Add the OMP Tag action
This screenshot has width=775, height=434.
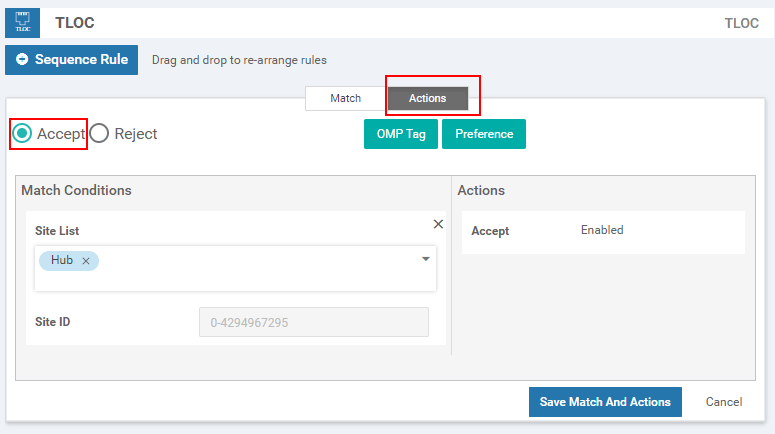tap(401, 134)
